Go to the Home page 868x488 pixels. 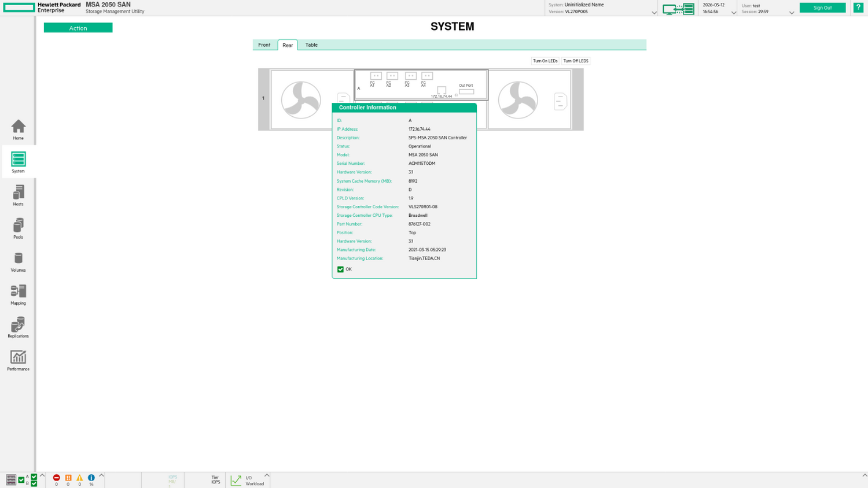[x=19, y=130]
